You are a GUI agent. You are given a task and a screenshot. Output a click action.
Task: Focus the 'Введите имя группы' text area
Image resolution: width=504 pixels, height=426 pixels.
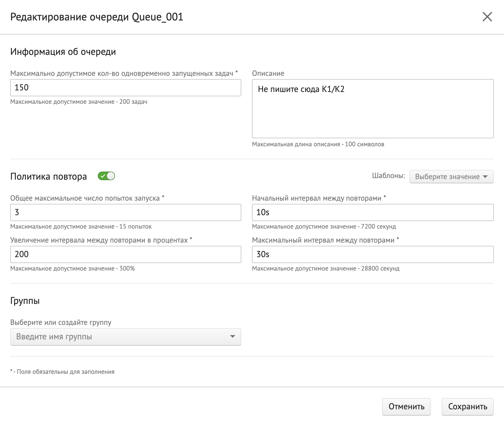(x=118, y=337)
